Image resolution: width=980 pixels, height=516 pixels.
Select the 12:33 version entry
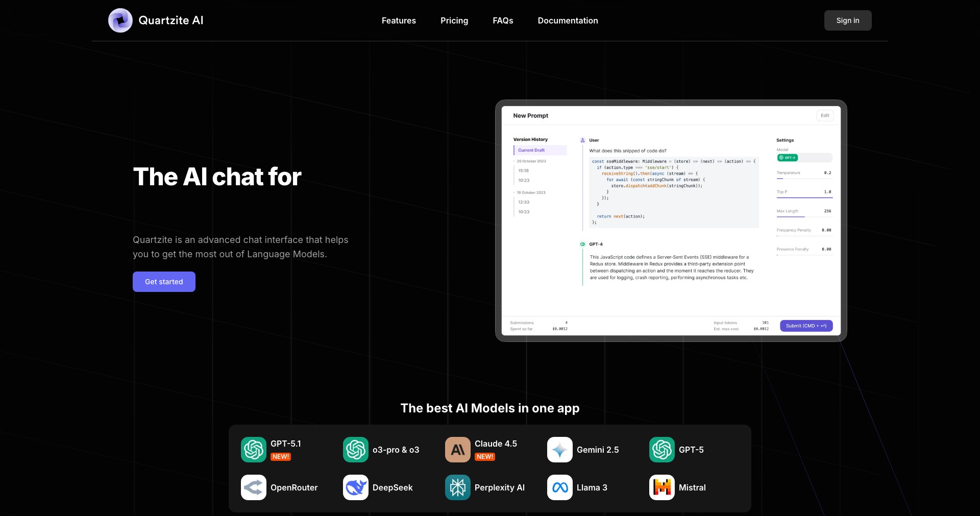pos(524,202)
